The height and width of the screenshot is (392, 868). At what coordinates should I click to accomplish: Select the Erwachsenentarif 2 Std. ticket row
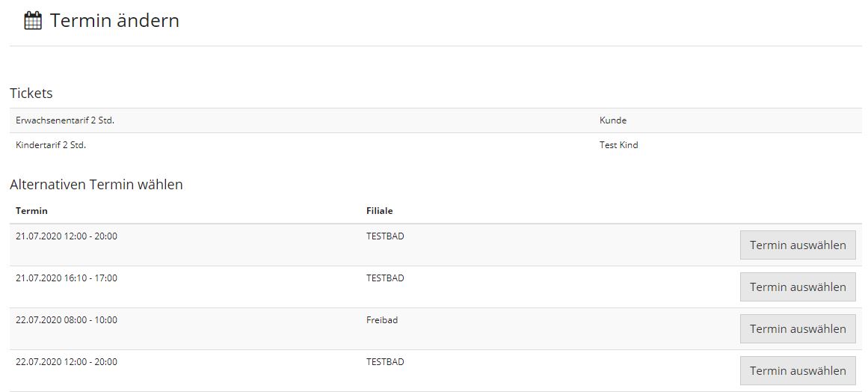(436, 120)
